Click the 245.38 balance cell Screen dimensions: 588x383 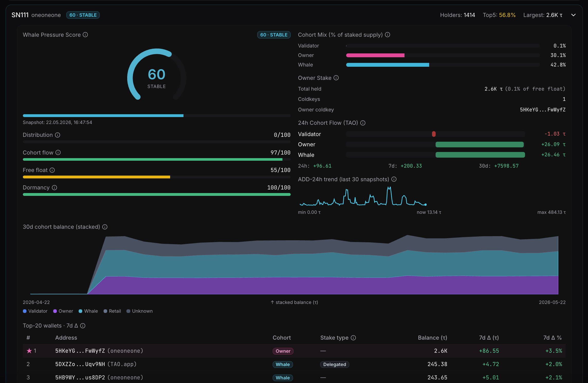point(437,364)
